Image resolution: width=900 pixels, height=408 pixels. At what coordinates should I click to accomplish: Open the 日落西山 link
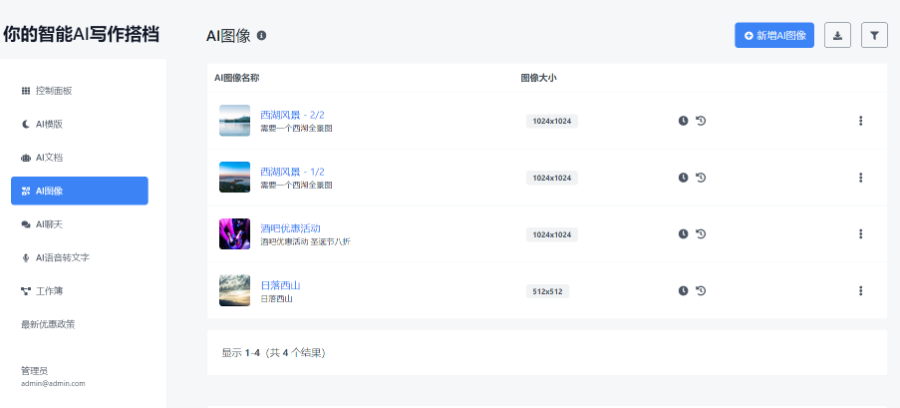click(x=280, y=285)
